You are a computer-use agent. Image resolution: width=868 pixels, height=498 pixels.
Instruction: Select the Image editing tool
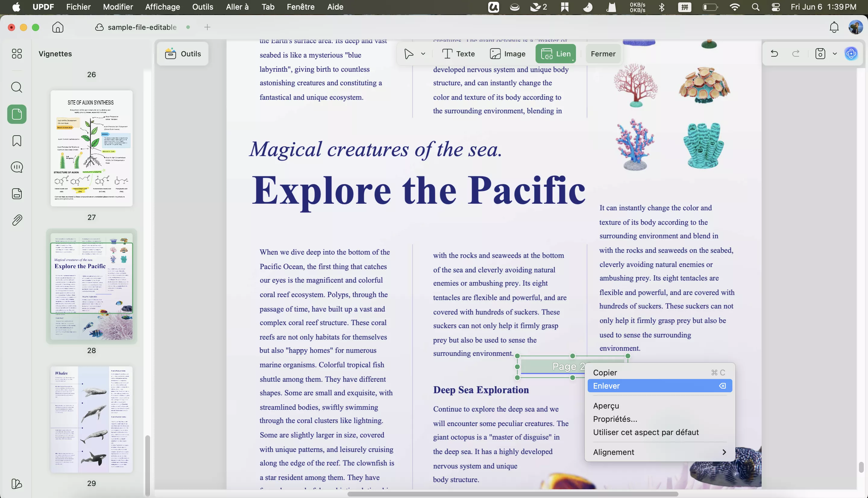pos(508,54)
